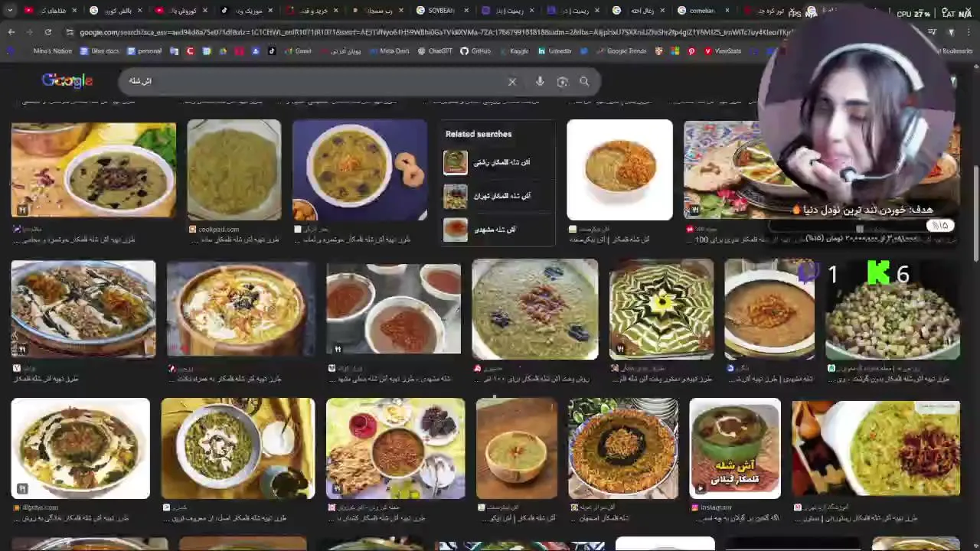Open the green star-pattern soup image
The height and width of the screenshot is (551, 980).
[x=661, y=309]
